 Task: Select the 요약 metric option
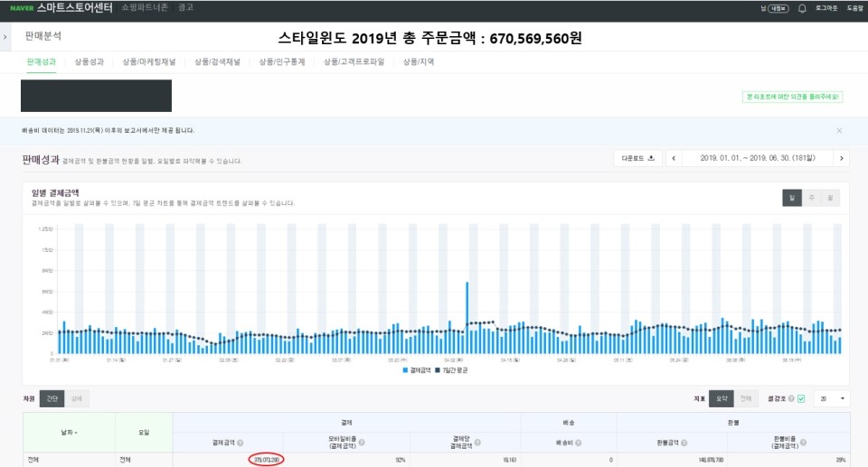click(x=722, y=398)
